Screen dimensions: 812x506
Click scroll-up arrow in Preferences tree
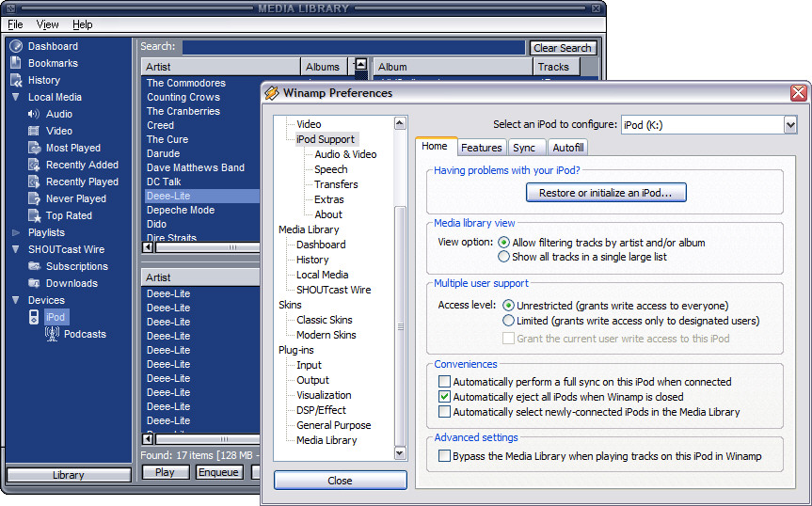400,123
